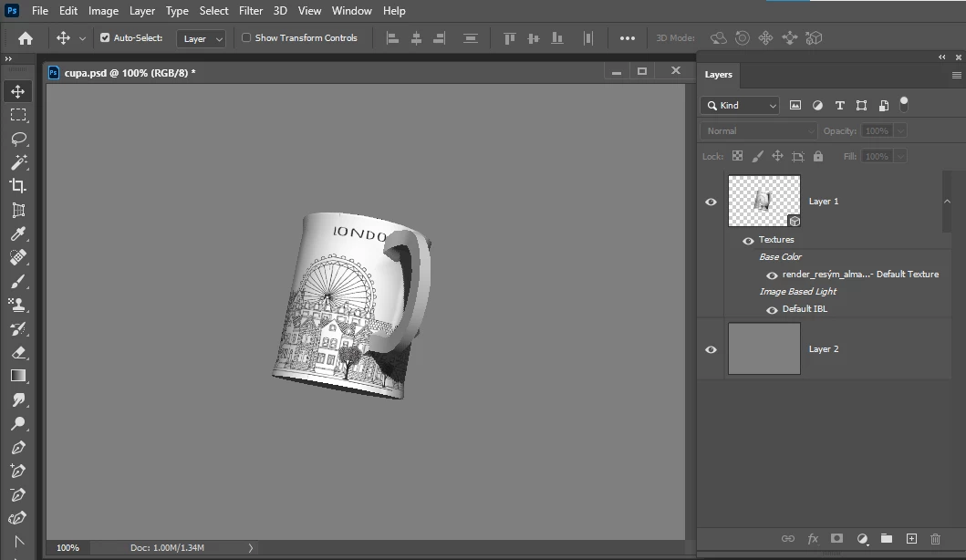
Task: Select the Layer 2 thumbnail
Action: click(x=763, y=349)
